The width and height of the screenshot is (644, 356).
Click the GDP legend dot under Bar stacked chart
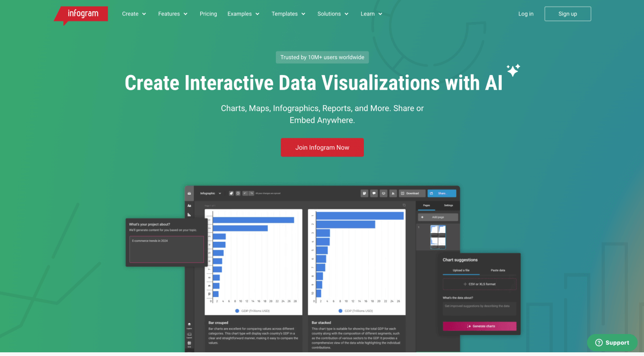tap(340, 311)
